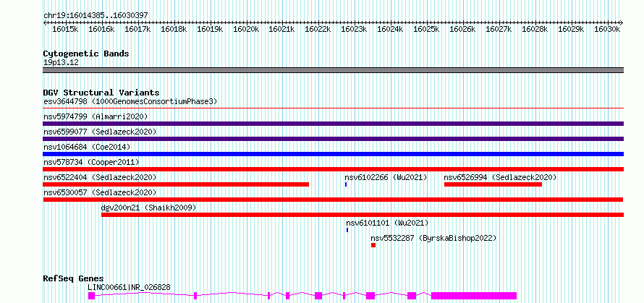
Task: Click the 16025k ruler position
Action: [x=426, y=29]
